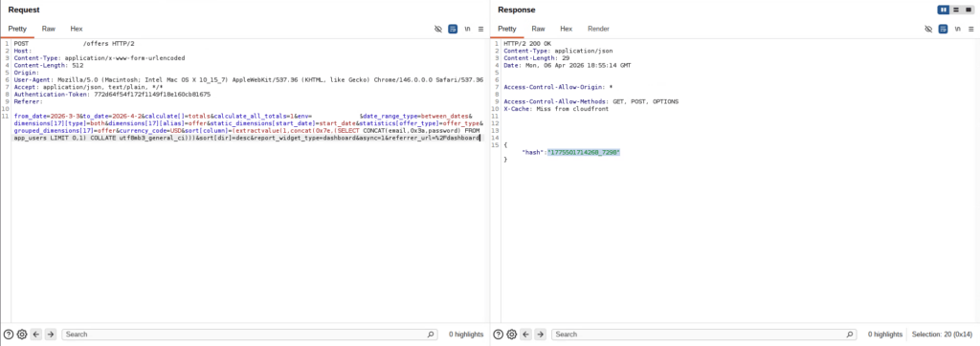Click the Response '0 highlights' label
The width and height of the screenshot is (980, 346).
(x=885, y=335)
